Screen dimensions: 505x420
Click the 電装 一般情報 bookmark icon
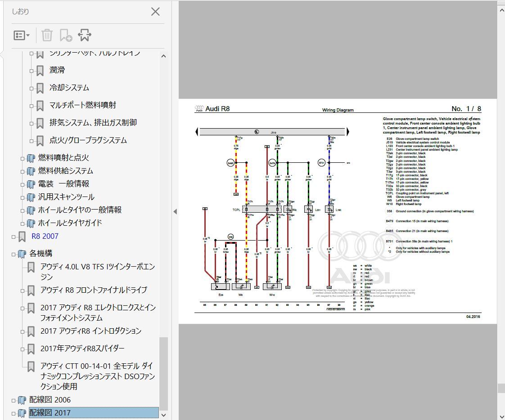31,184
